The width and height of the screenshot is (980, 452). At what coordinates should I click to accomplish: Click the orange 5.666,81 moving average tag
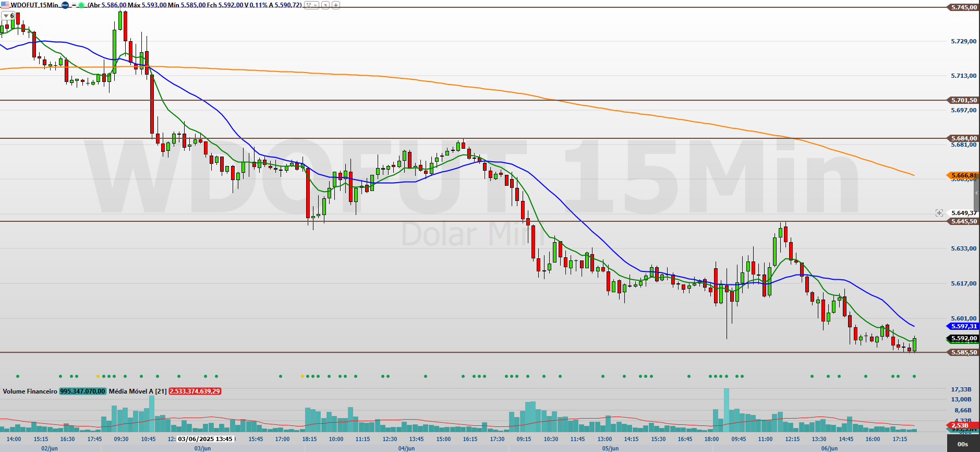[962, 176]
